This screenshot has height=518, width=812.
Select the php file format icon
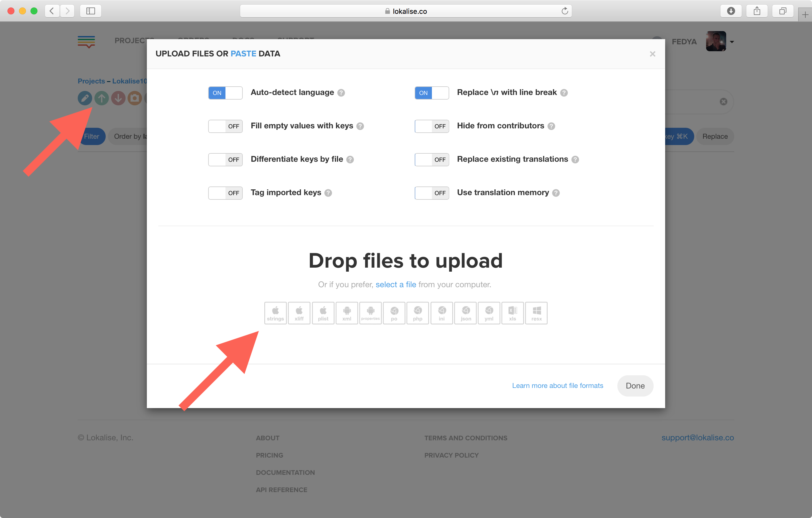[418, 313]
